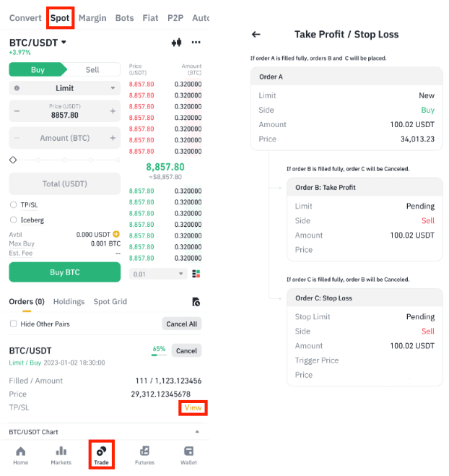Open Futures in bottom navigation

point(145,455)
